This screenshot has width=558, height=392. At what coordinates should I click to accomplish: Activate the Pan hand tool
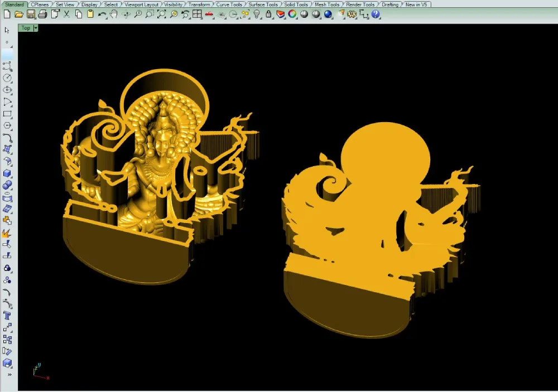(x=114, y=14)
